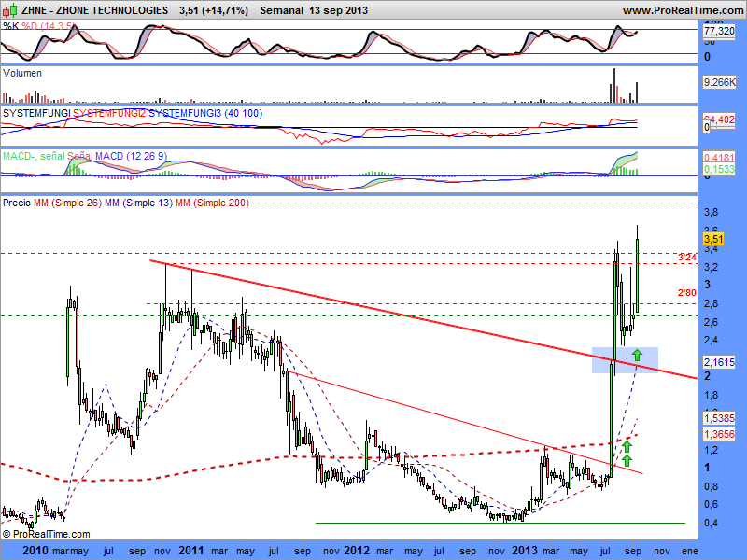Image resolution: width=747 pixels, height=560 pixels.
Task: Click the blue price tag 2,1615
Action: [x=719, y=362]
